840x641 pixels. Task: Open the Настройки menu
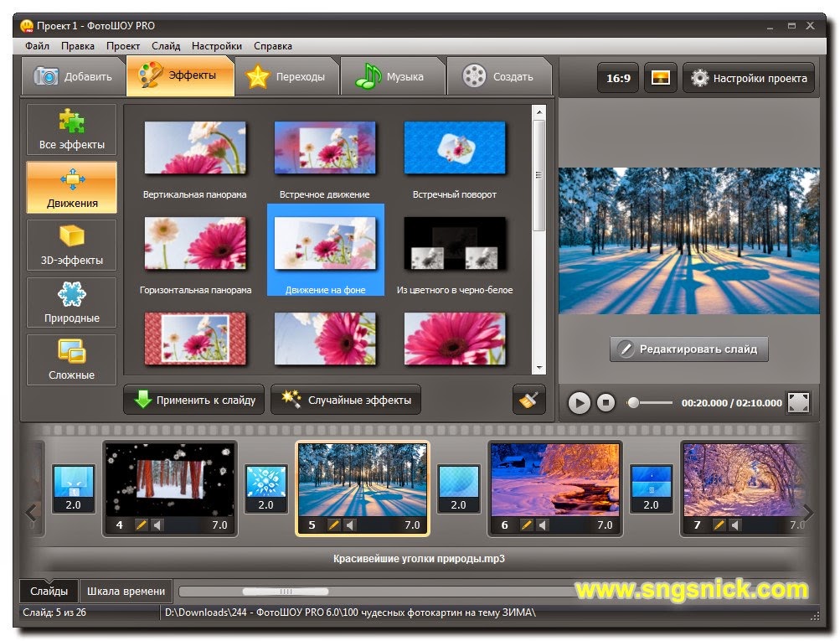tap(216, 46)
